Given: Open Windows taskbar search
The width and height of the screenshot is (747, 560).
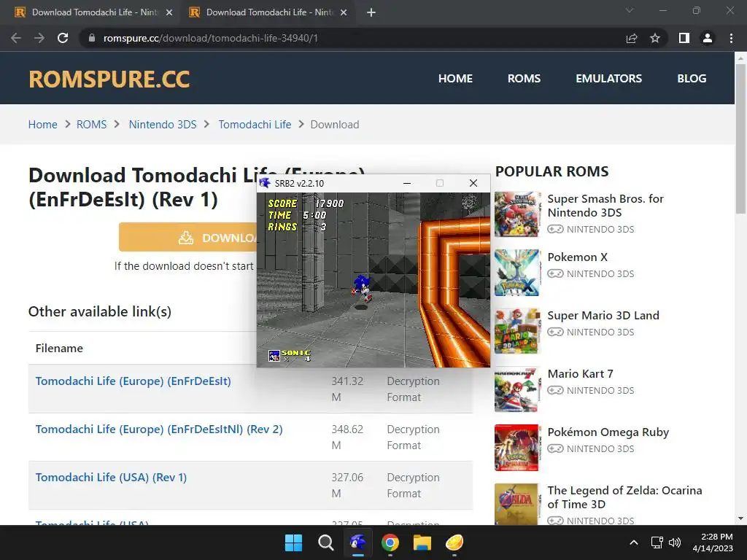Looking at the screenshot, I should click(x=326, y=542).
